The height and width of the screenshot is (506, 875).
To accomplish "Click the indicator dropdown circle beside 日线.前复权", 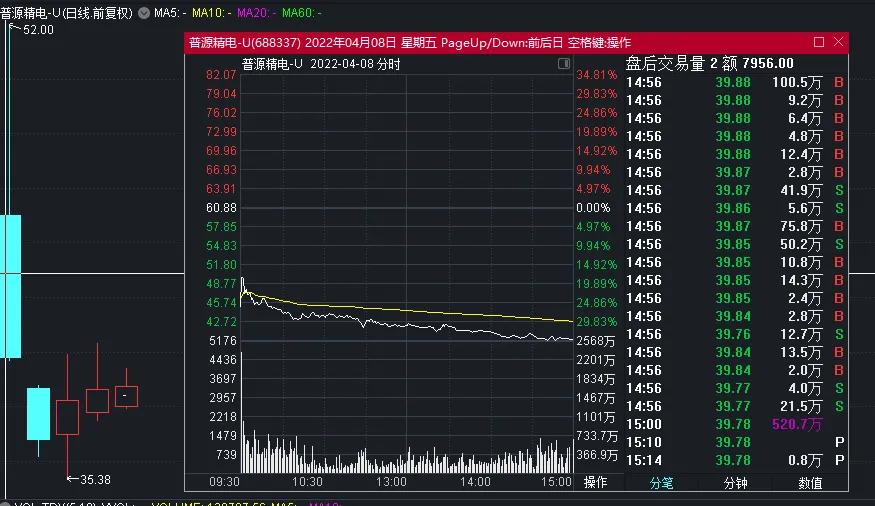I will tap(144, 13).
